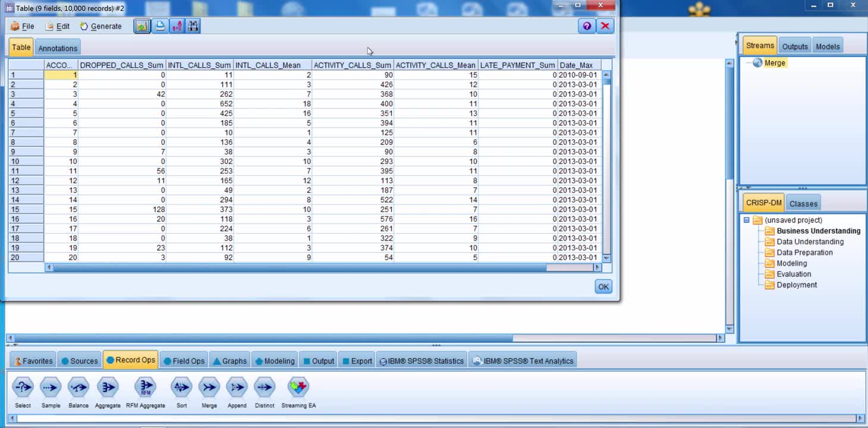
Task: Select the Merge node in palette
Action: (209, 388)
